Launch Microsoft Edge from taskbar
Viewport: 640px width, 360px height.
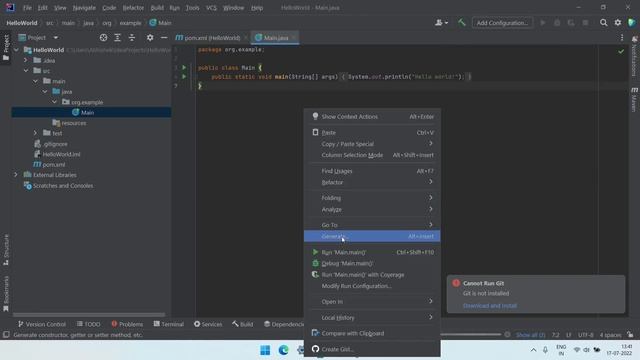(283, 350)
